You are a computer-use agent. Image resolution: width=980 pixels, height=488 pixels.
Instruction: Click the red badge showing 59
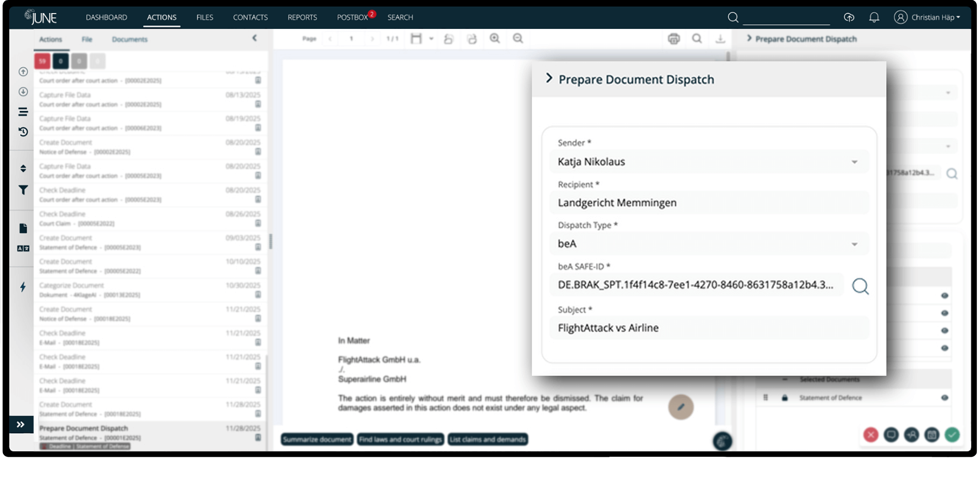(x=42, y=61)
